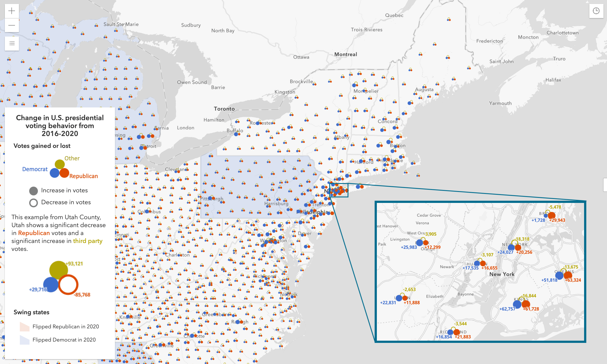This screenshot has height=364, width=607.
Task: Click the -18,318 other votes label
Action: (522, 239)
